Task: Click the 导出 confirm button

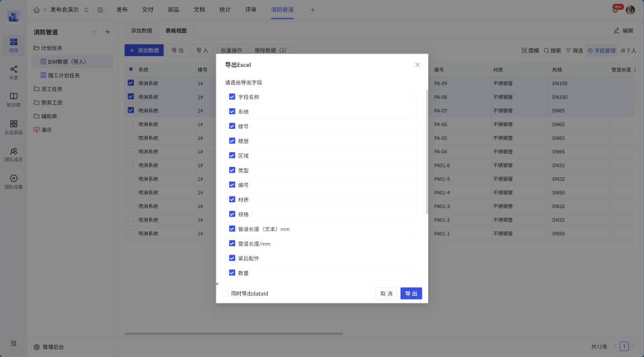Action: click(411, 293)
